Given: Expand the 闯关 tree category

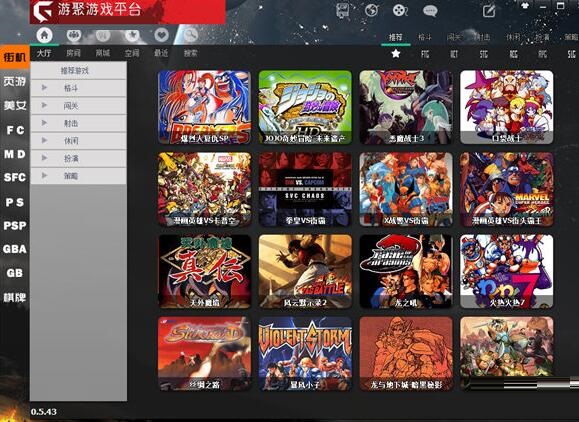Looking at the screenshot, I should point(78,106).
